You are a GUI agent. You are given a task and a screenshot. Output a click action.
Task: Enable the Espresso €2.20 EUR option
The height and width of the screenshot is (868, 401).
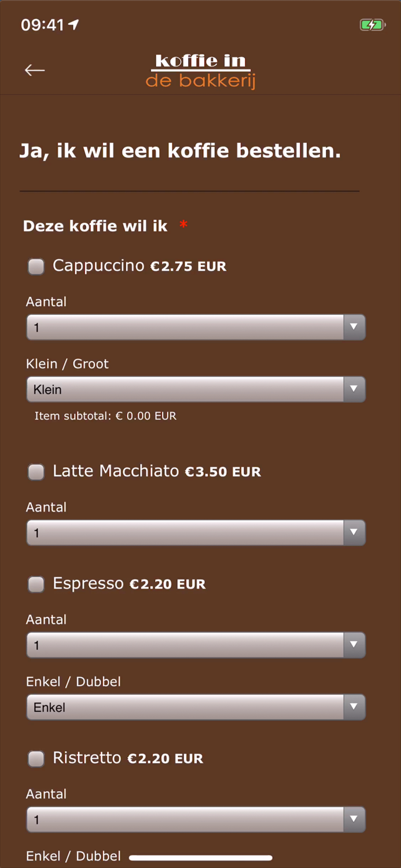(x=36, y=584)
